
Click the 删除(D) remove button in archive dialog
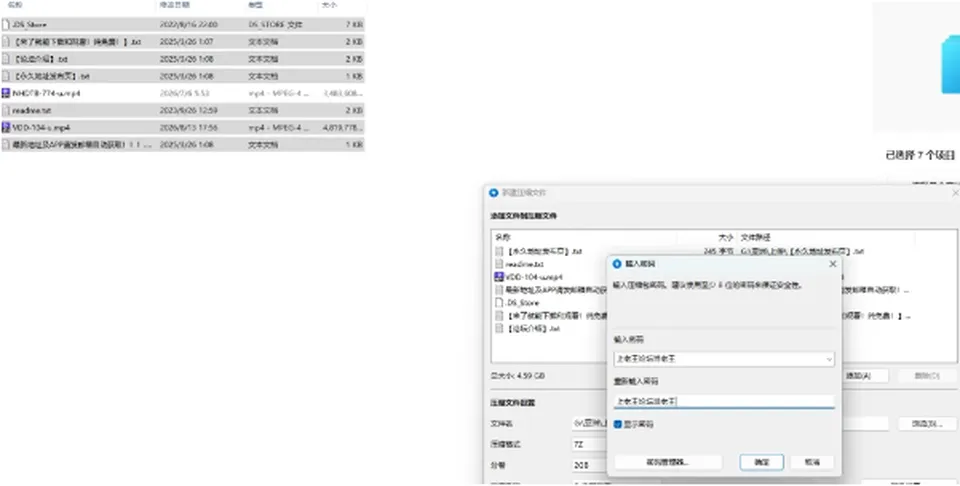tap(927, 376)
